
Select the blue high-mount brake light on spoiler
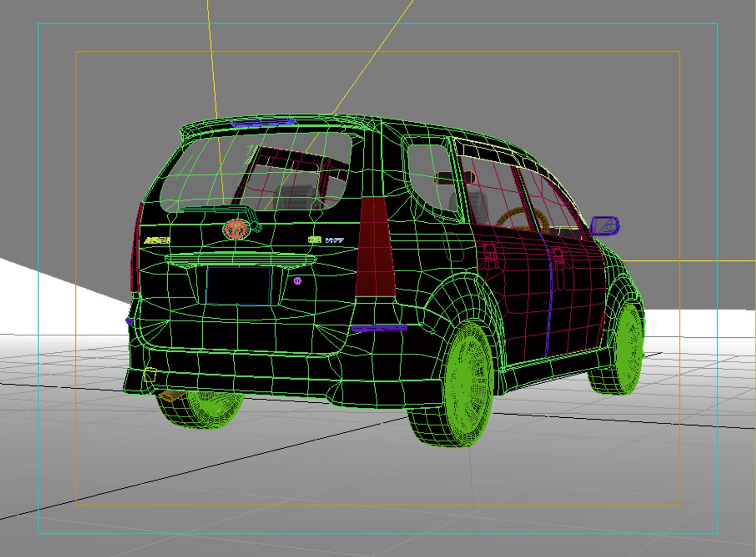coord(263,123)
